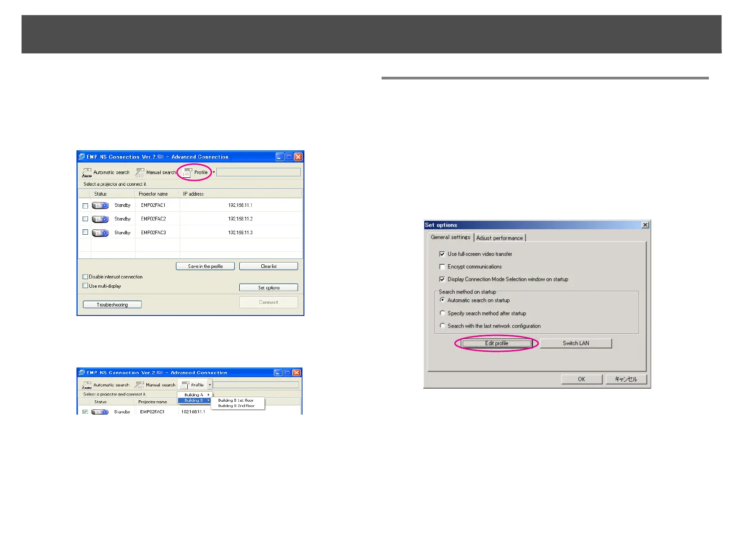Click Manual search in window with open Profile menu
This screenshot has width=756, height=534.
click(x=155, y=385)
